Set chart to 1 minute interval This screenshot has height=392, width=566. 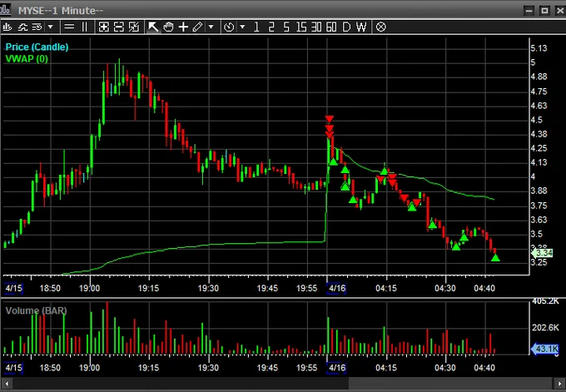[256, 27]
